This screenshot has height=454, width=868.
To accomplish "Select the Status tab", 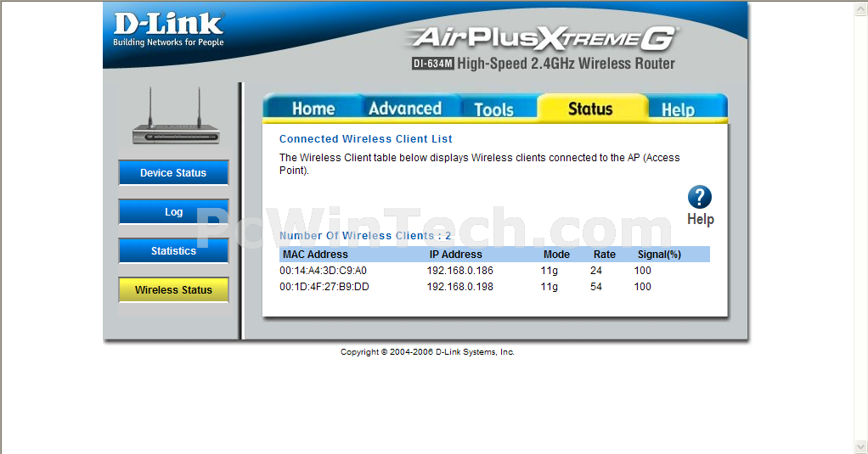I will click(x=590, y=109).
